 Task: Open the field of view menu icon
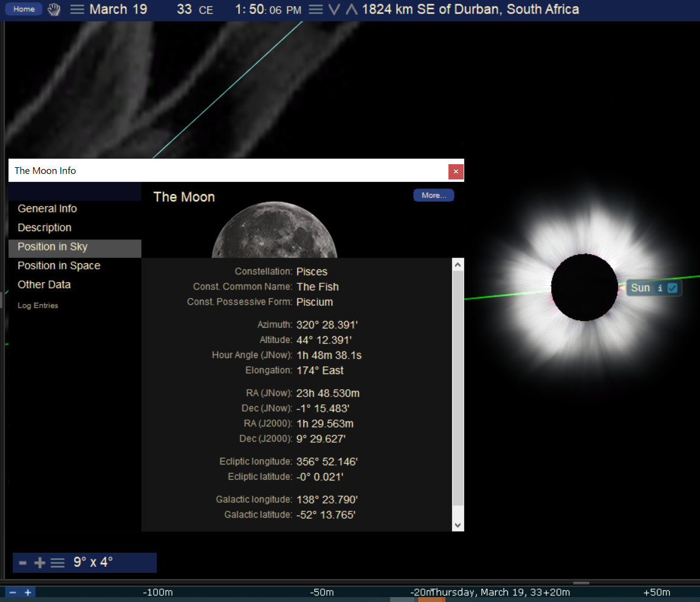point(57,562)
